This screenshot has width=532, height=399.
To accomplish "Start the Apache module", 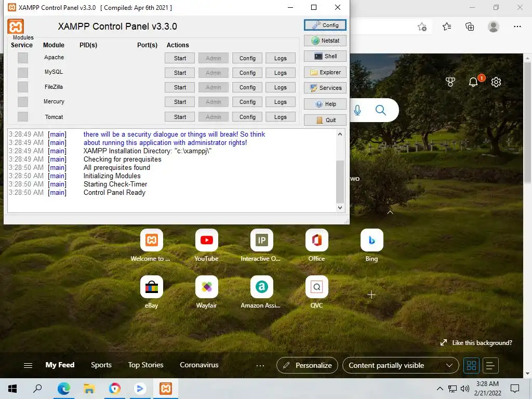I will 180,58.
